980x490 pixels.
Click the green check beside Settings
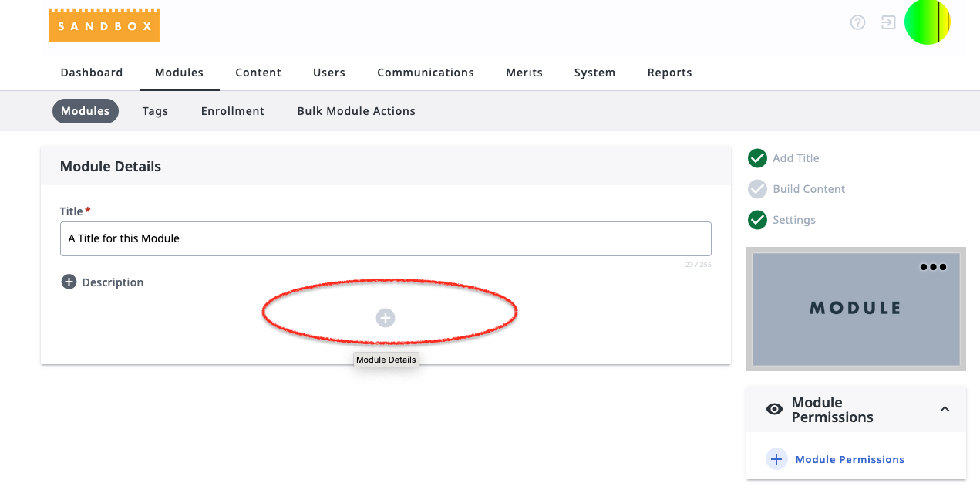pos(757,220)
